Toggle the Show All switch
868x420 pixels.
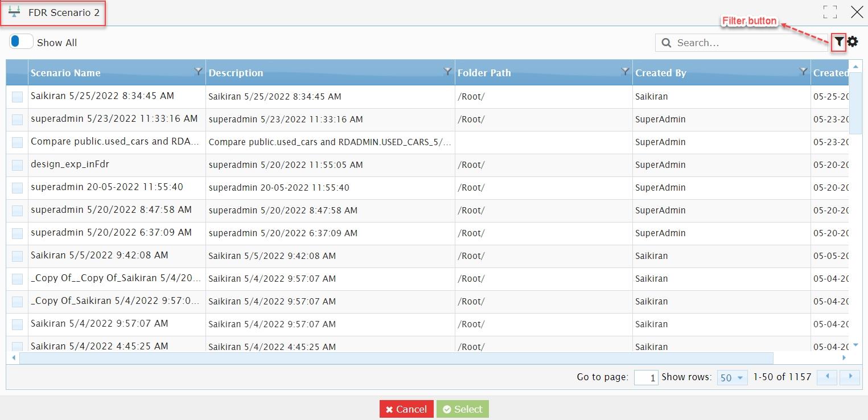[21, 42]
